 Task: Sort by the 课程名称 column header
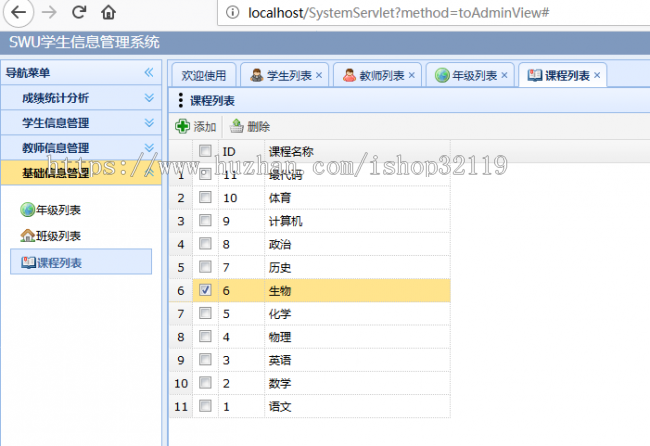[357, 151]
